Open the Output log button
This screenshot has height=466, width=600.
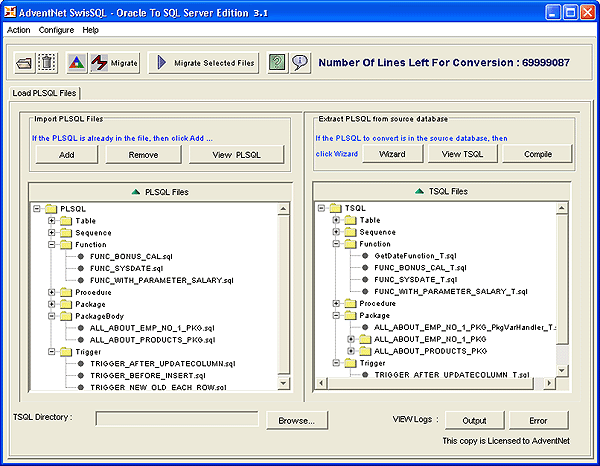click(474, 420)
